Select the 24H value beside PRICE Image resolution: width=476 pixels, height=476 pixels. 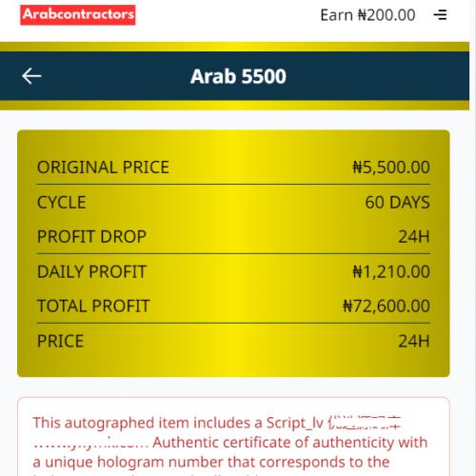click(414, 342)
